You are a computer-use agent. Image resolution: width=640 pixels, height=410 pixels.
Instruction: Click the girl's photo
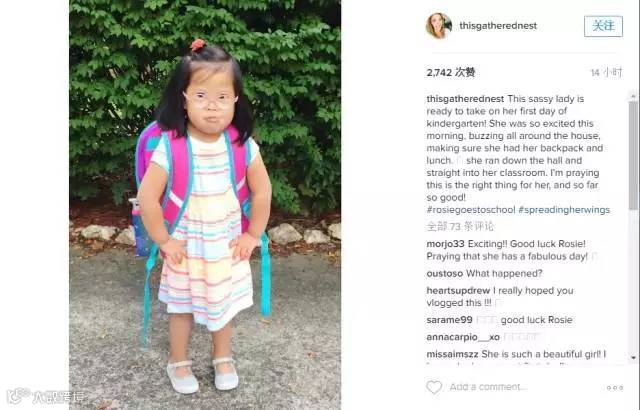[x=205, y=205]
